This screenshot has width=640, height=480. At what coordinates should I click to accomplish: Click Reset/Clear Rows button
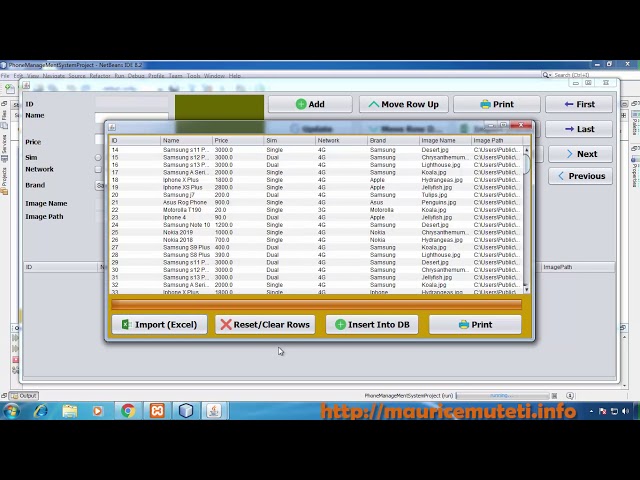(265, 324)
